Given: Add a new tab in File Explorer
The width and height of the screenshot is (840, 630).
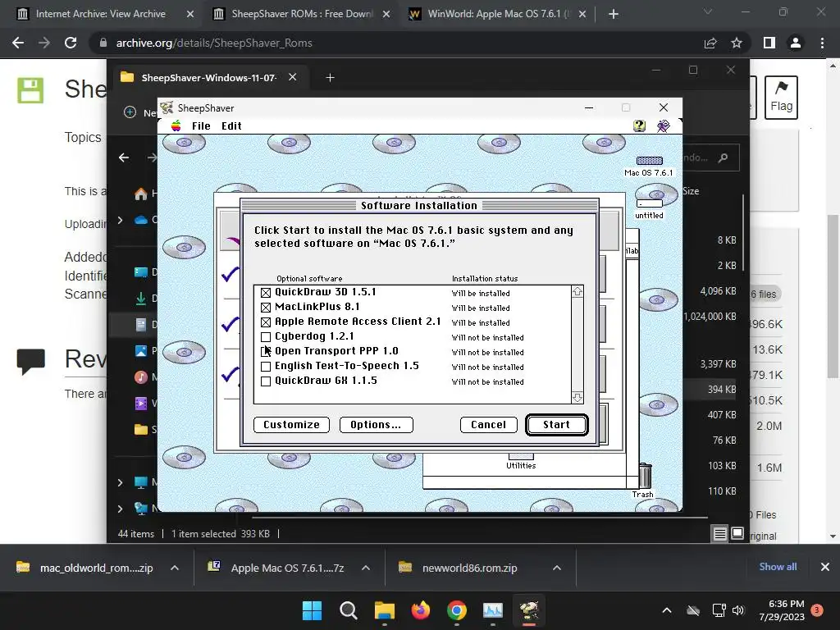Looking at the screenshot, I should point(330,78).
